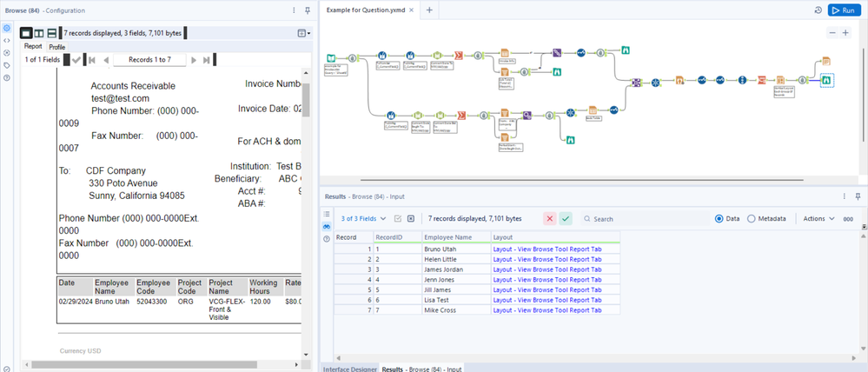
Task: Click the red X cancel changes button
Action: (x=550, y=219)
